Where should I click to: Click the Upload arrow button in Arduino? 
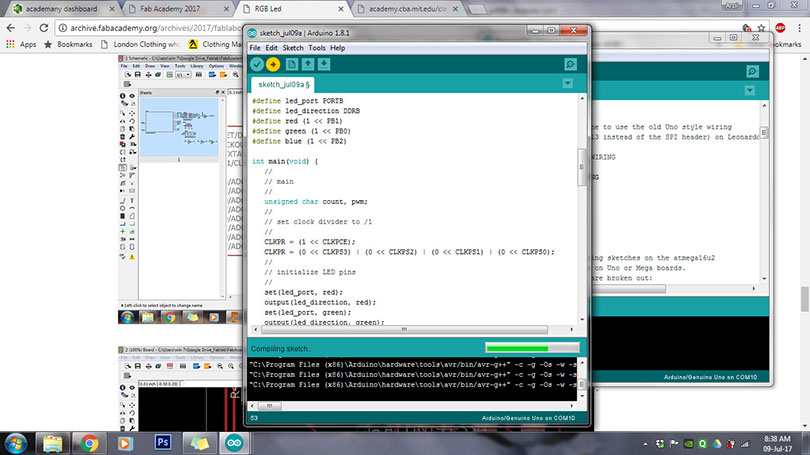point(273,64)
